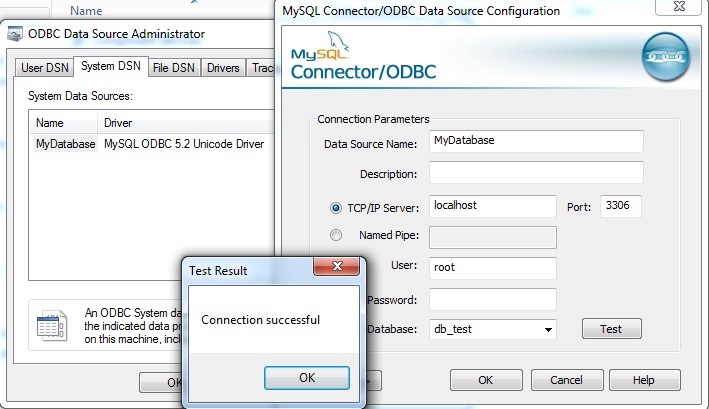
Task: Click OK in the ODBC Data Source Administrator
Action: pyautogui.click(x=161, y=382)
